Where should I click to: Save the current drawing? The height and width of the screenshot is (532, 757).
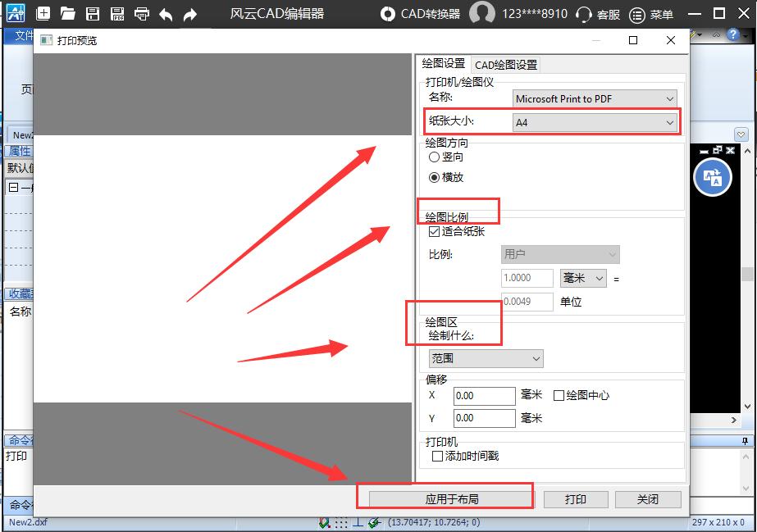[x=92, y=13]
